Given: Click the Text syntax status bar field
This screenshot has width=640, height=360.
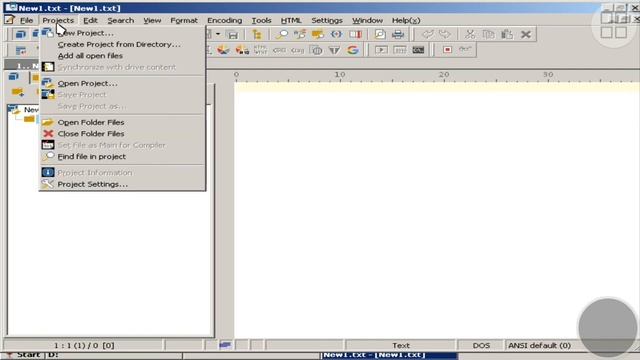Looking at the screenshot, I should coord(401,345).
